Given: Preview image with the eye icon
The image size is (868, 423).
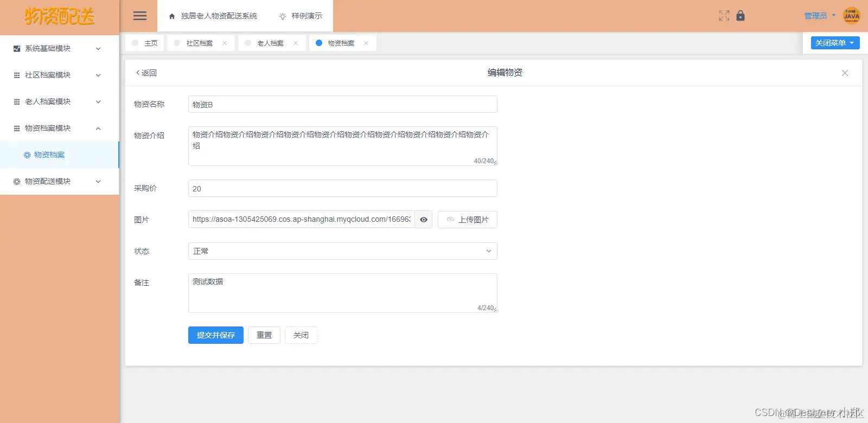Looking at the screenshot, I should 424,220.
